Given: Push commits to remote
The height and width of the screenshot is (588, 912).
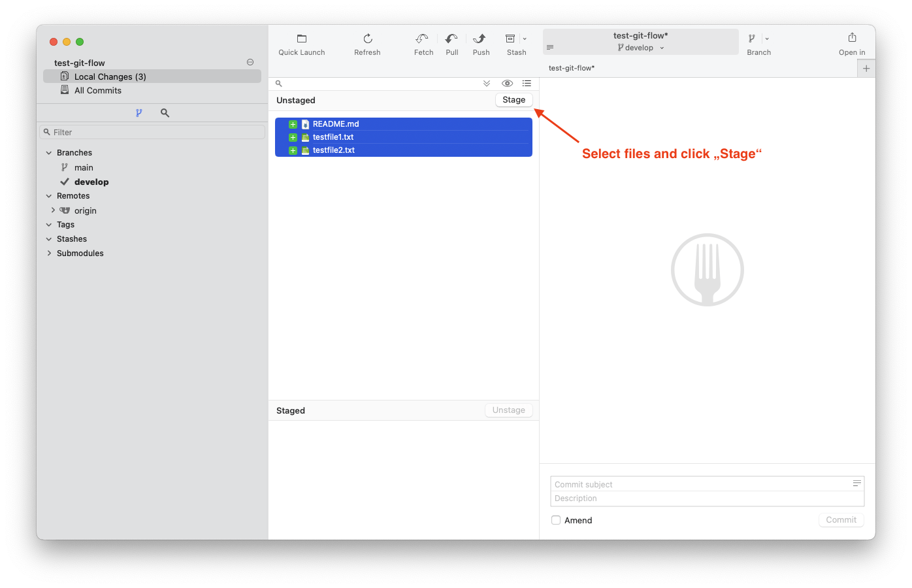Looking at the screenshot, I should (480, 39).
